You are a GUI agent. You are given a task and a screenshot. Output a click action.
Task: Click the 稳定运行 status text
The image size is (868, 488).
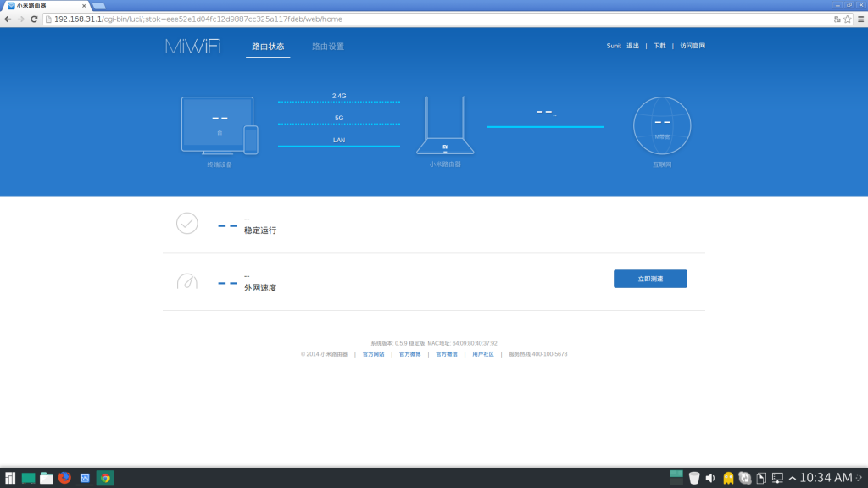(260, 230)
